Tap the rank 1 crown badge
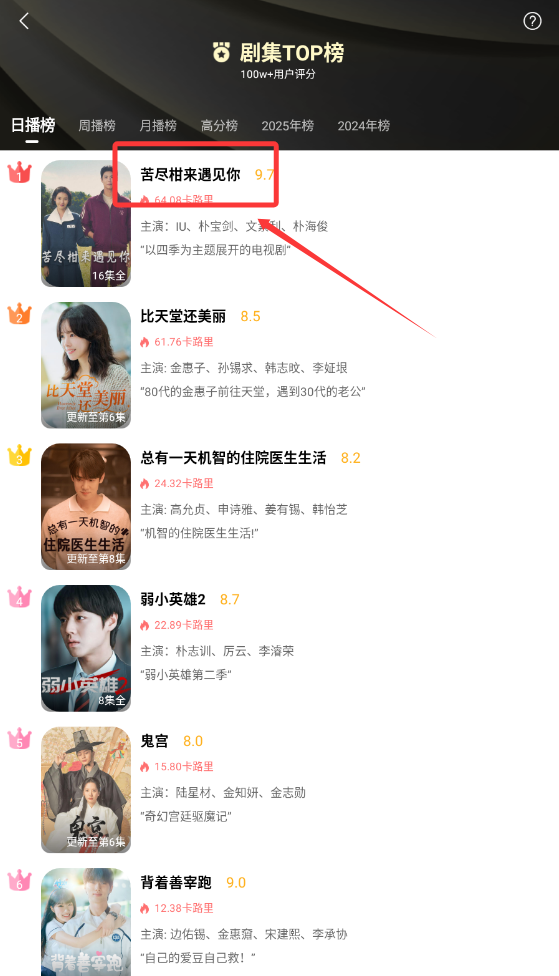Image resolution: width=559 pixels, height=976 pixels. (19, 172)
